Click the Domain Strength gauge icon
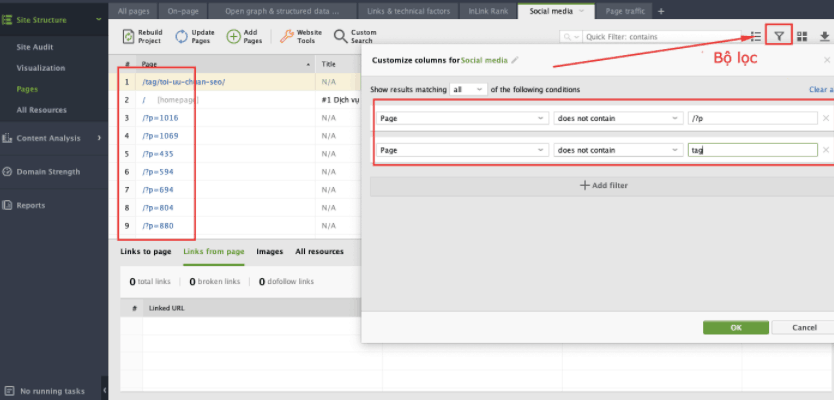 pos(7,172)
